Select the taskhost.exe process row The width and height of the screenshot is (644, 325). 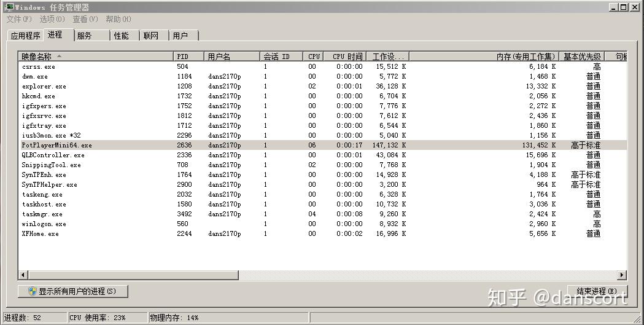pos(322,204)
